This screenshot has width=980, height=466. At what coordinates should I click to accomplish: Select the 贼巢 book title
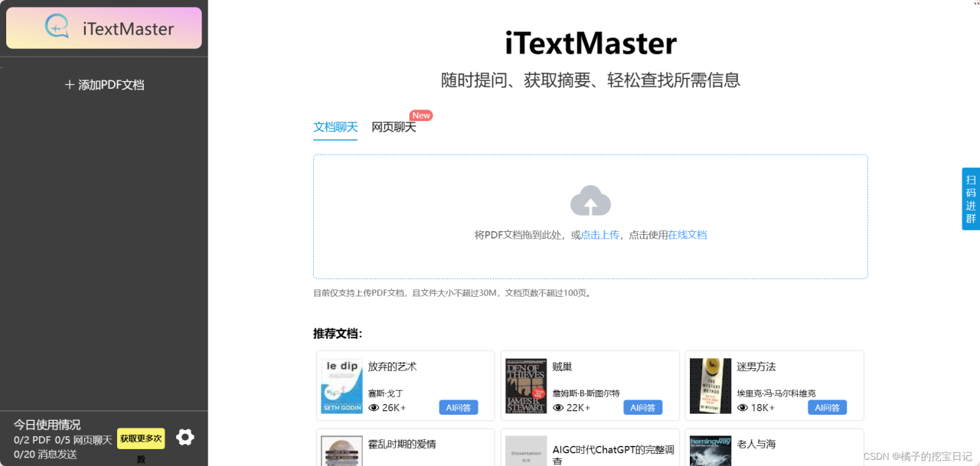(562, 367)
